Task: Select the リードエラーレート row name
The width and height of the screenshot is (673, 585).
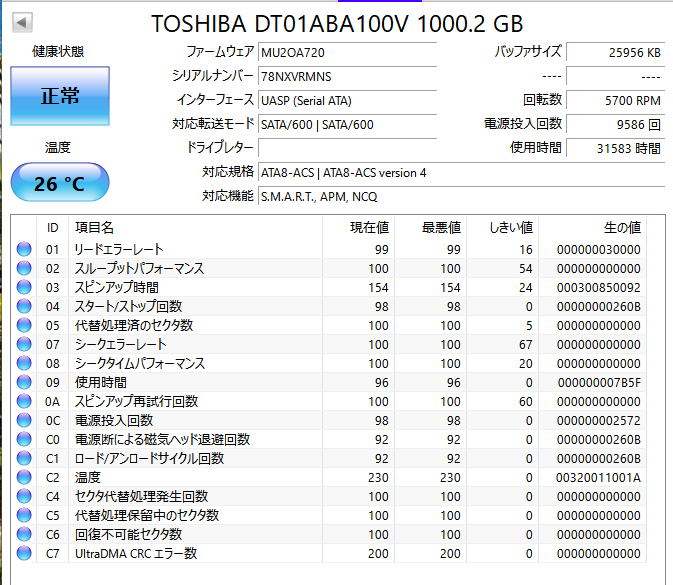Action: tap(119, 249)
